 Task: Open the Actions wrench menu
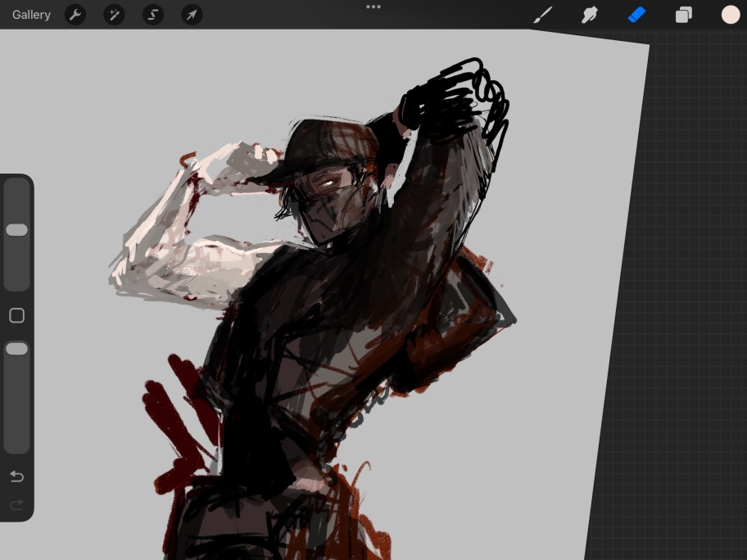pos(75,15)
